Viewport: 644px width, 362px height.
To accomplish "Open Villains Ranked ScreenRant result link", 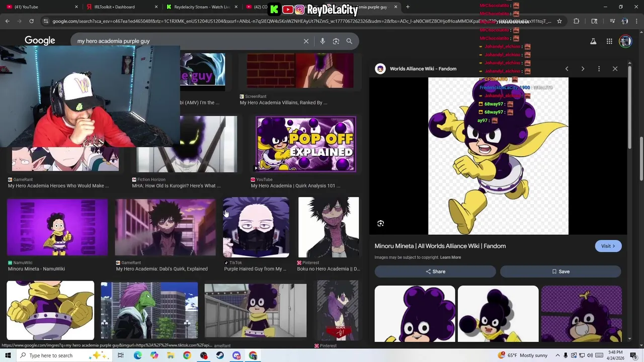I will point(283,103).
